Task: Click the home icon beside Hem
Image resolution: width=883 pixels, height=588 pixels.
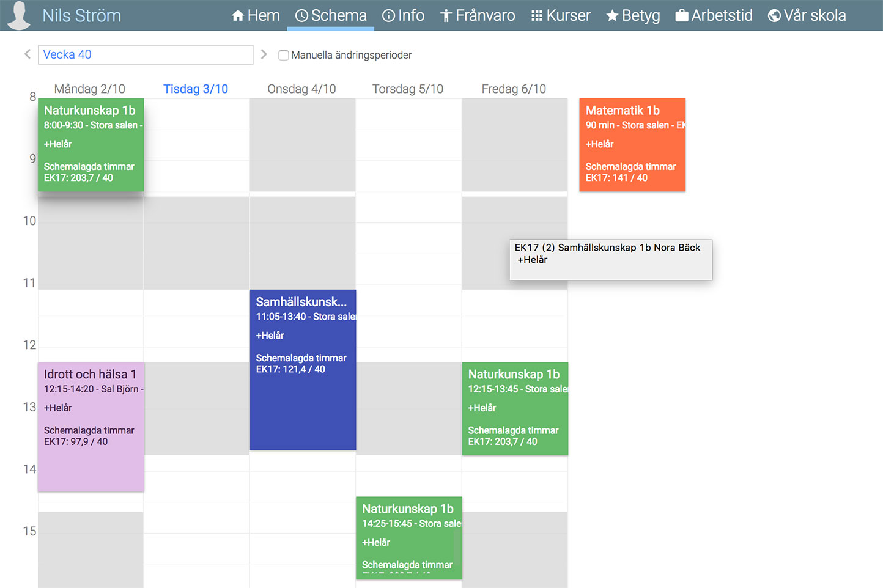Action: [x=238, y=15]
